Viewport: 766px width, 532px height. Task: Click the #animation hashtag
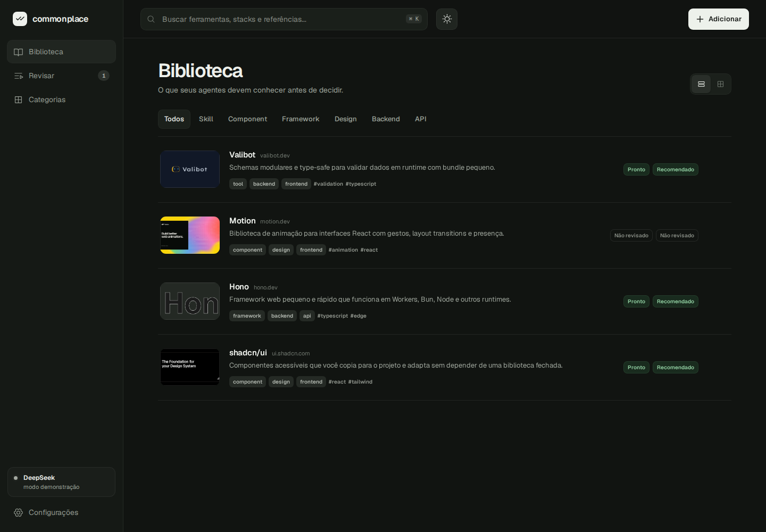click(343, 250)
